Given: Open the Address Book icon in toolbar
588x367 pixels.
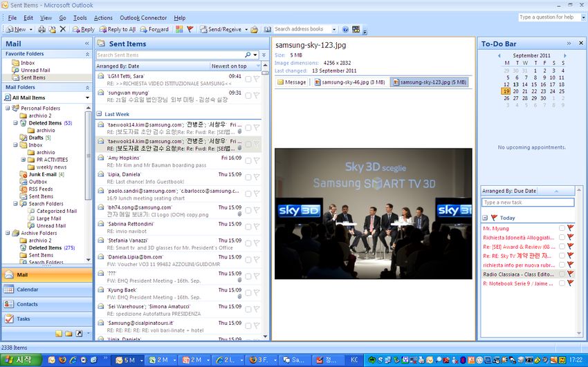Looking at the screenshot, I should pyautogui.click(x=267, y=29).
